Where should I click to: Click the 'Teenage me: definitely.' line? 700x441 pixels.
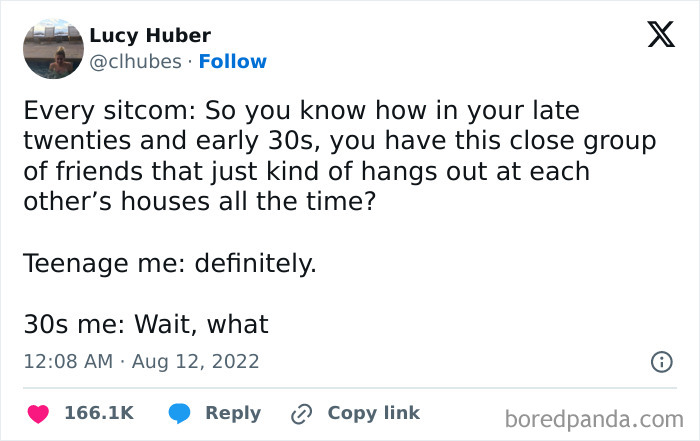168,264
